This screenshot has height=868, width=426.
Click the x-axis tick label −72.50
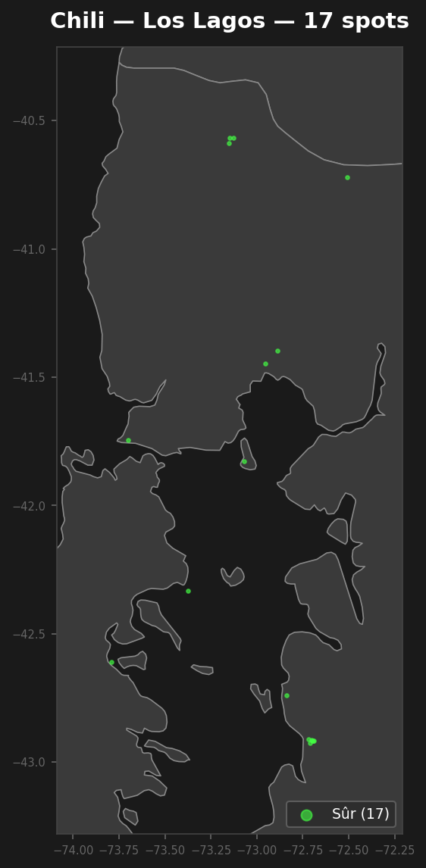(x=349, y=850)
